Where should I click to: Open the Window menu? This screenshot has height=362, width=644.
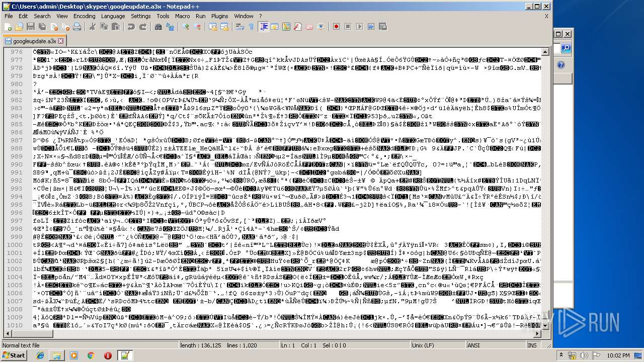244,16
